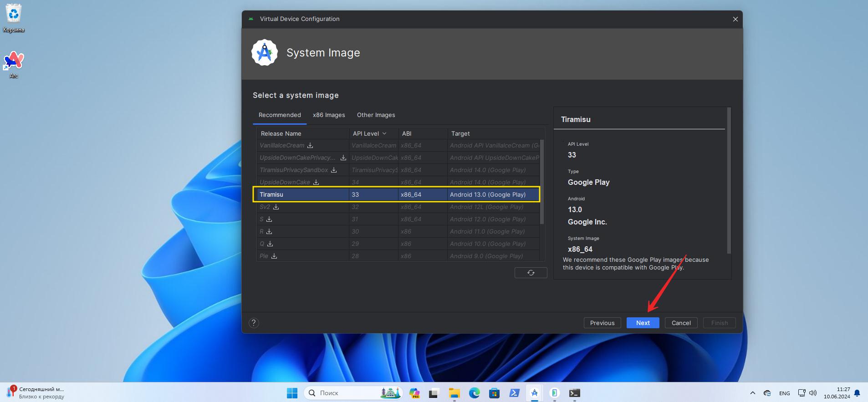Open the terminal app in taskbar
Screen dimensions: 868x402
click(x=574, y=393)
